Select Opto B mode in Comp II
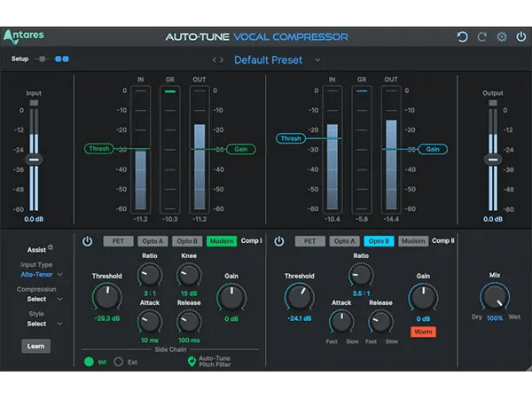Image resolution: width=532 pixels, height=399 pixels. pos(379,241)
